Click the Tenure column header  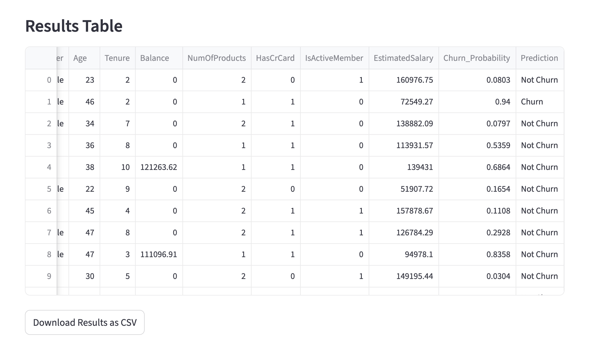pyautogui.click(x=117, y=58)
